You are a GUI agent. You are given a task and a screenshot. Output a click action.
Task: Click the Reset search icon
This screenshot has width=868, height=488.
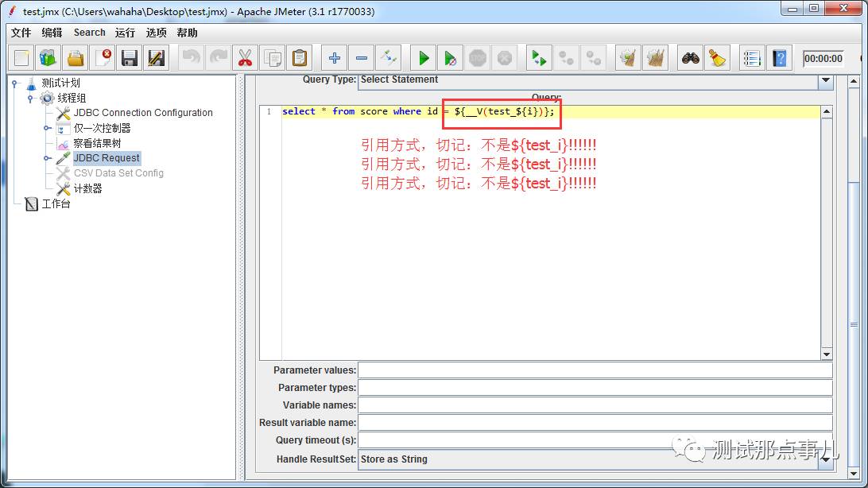718,58
